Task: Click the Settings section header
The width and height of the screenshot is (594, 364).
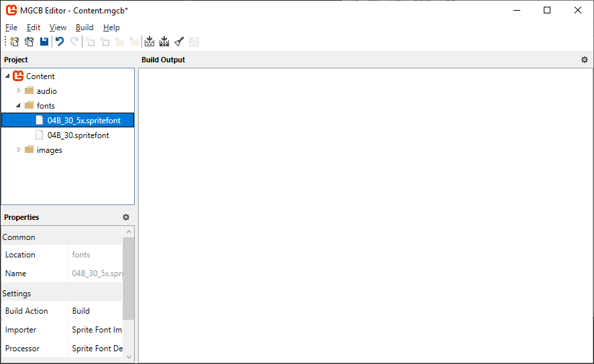Action: tap(62, 294)
